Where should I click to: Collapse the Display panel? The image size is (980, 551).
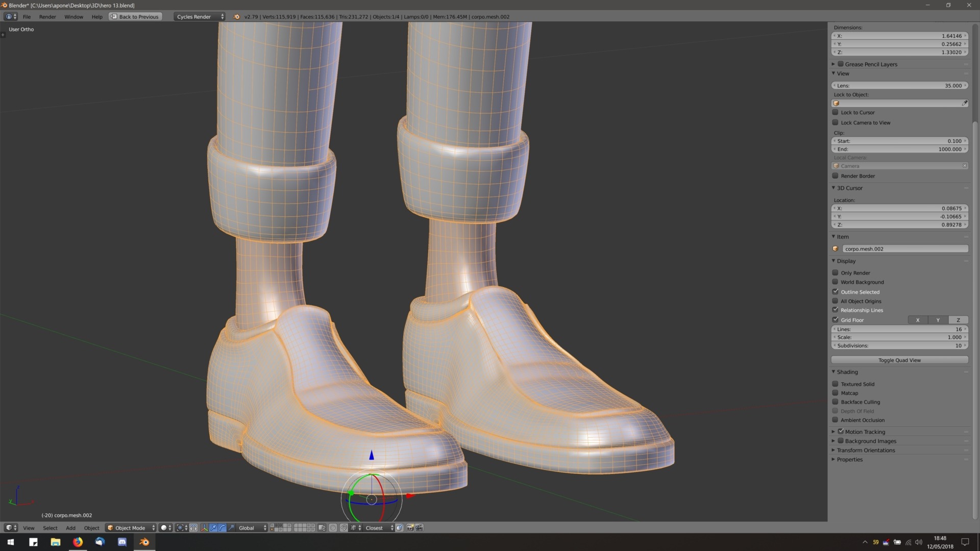pos(834,261)
